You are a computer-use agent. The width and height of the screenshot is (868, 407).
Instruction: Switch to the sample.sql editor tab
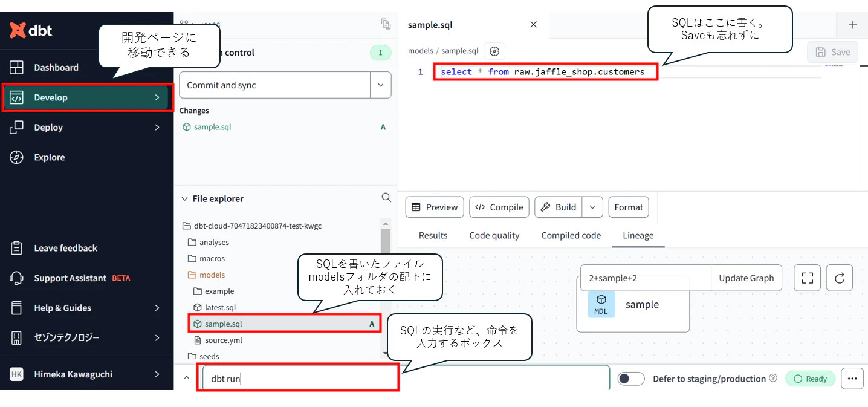coord(430,25)
